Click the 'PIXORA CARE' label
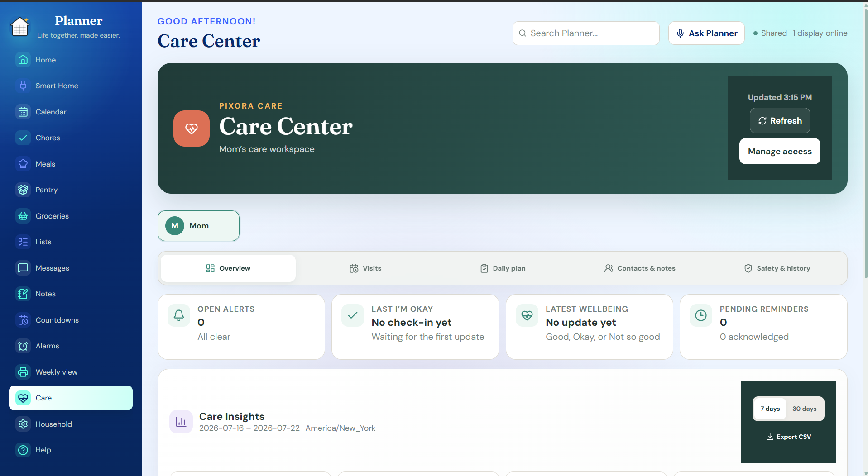 [x=251, y=106]
